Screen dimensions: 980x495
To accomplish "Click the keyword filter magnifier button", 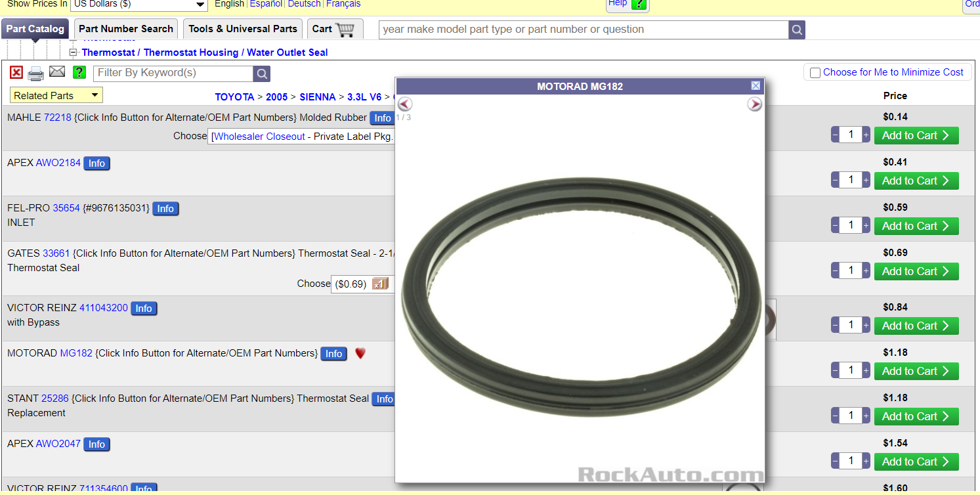I will [261, 74].
